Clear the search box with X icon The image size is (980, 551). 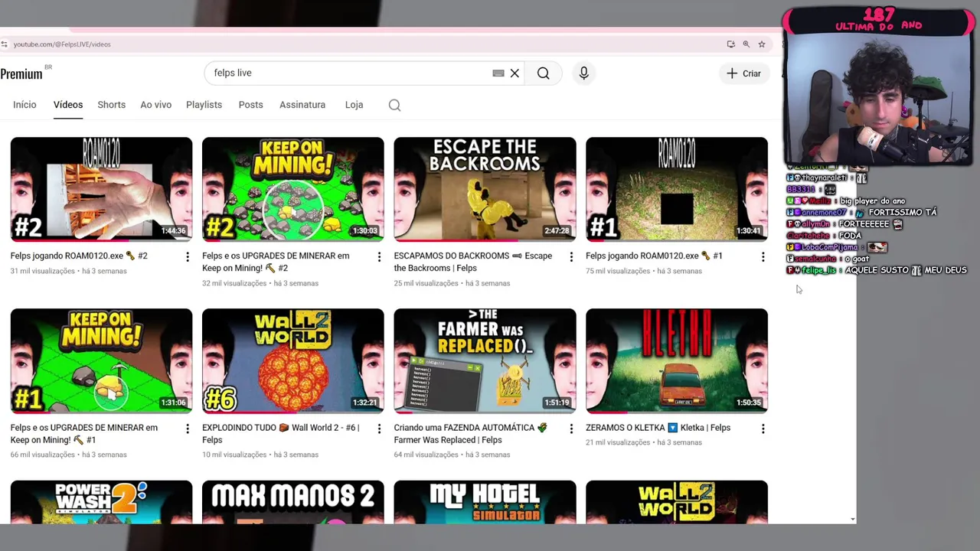[514, 73]
